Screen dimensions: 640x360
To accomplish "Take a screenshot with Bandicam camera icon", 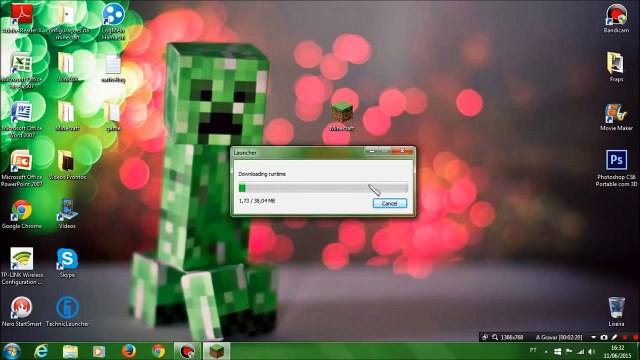I will tap(604, 337).
